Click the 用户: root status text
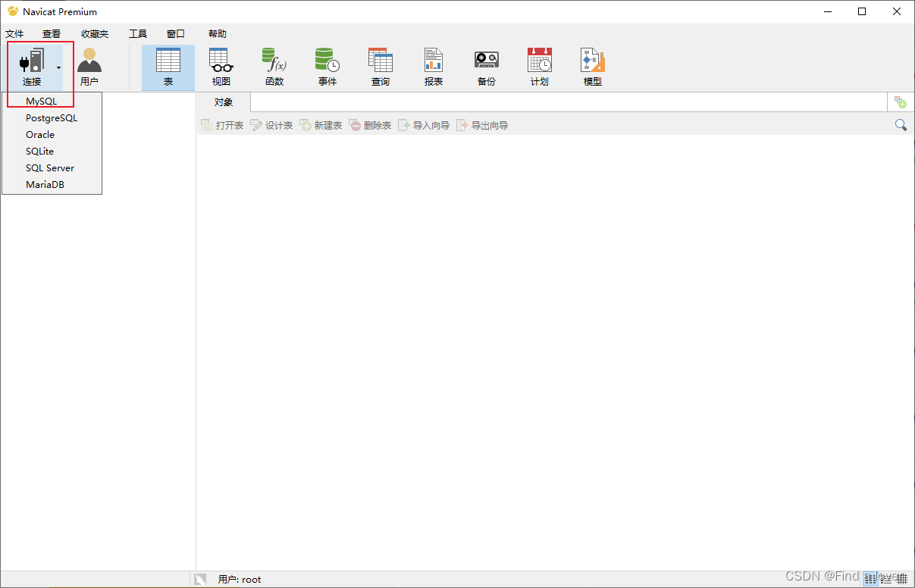Screen dimensions: 915x588 240,580
